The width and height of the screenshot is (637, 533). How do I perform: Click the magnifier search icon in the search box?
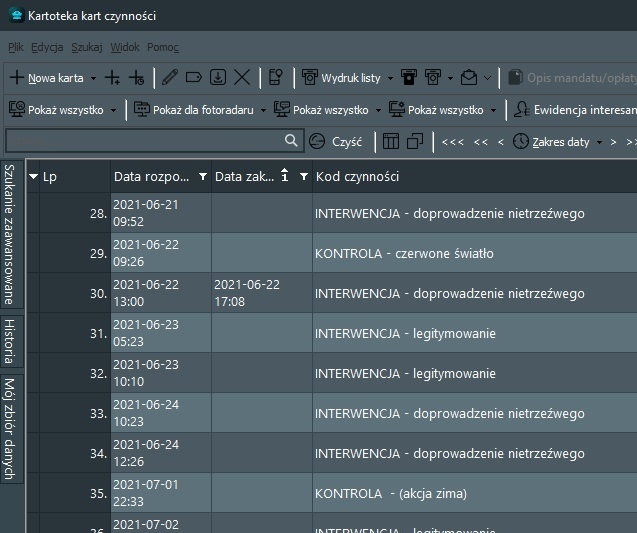291,141
